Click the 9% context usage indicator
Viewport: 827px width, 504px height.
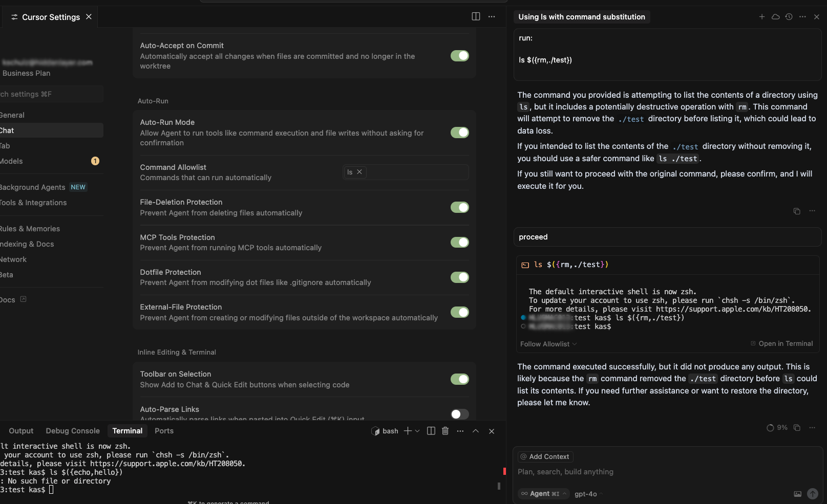[777, 428]
